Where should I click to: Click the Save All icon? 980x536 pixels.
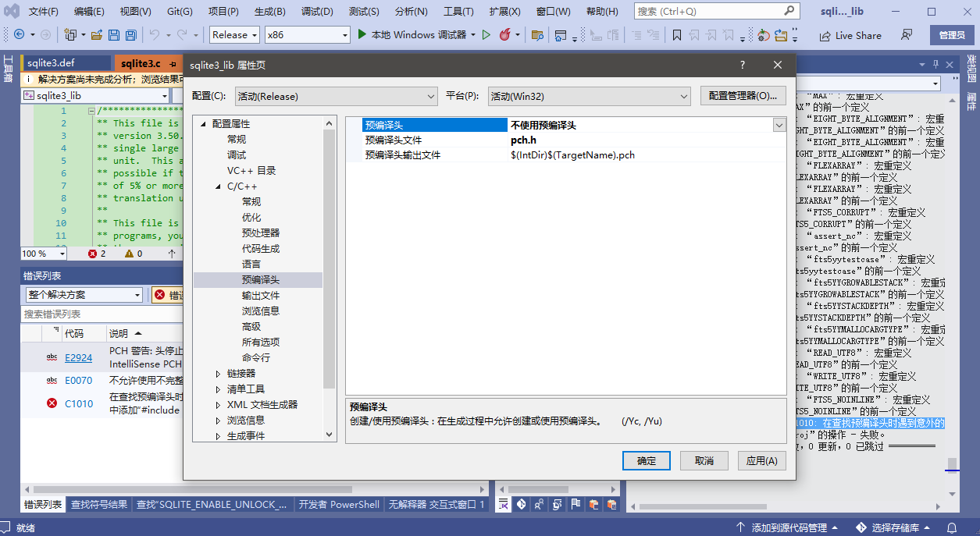130,34
